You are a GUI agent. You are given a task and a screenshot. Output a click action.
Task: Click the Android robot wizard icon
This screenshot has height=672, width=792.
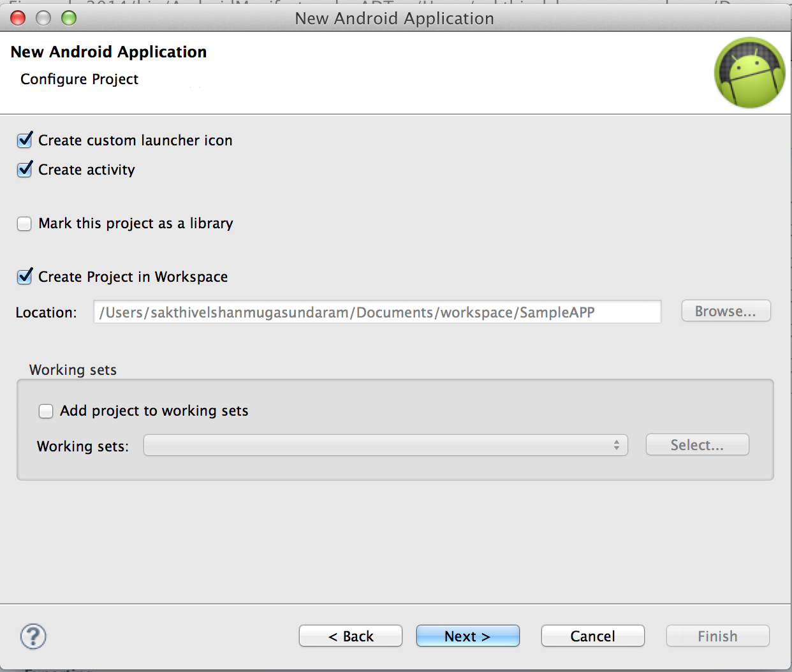point(749,73)
